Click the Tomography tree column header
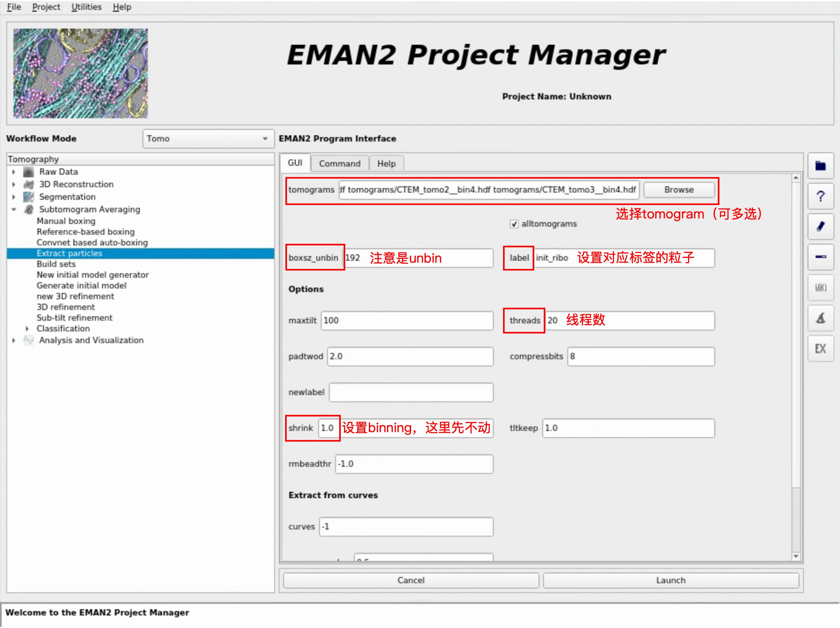 pyautogui.click(x=141, y=159)
